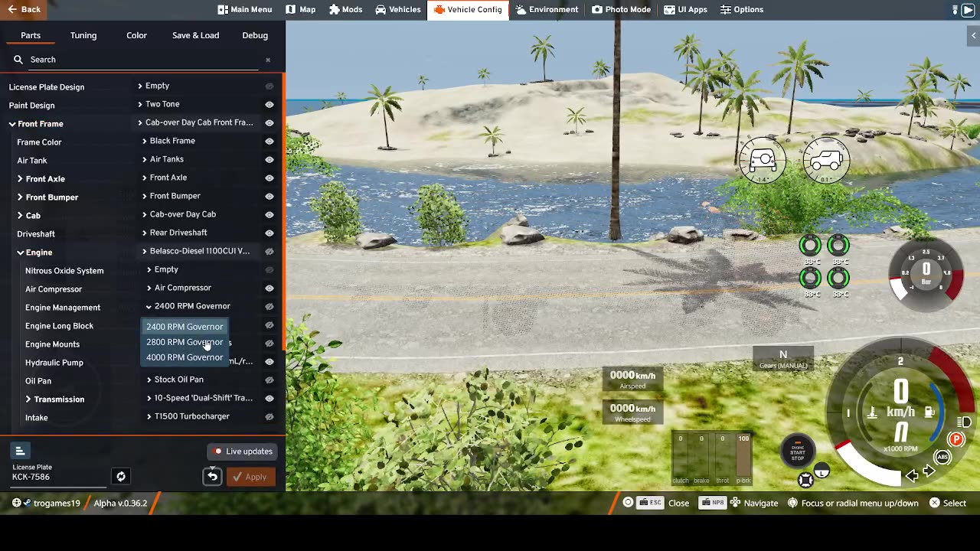The height and width of the screenshot is (551, 980).
Task: Click the left vehicle camera circle icon
Action: [x=763, y=161]
